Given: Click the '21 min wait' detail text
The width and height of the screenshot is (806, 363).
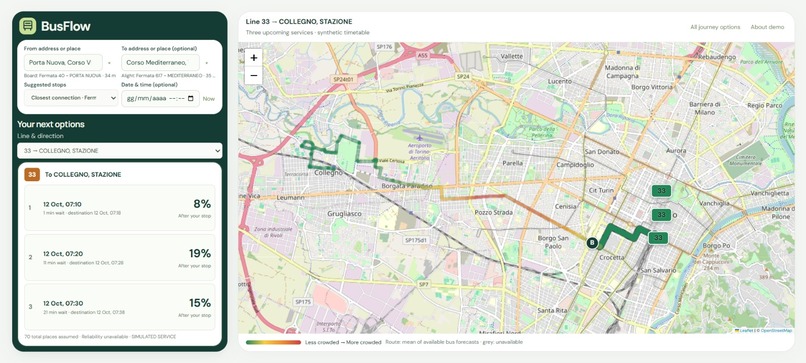Looking at the screenshot, I should pyautogui.click(x=84, y=312).
